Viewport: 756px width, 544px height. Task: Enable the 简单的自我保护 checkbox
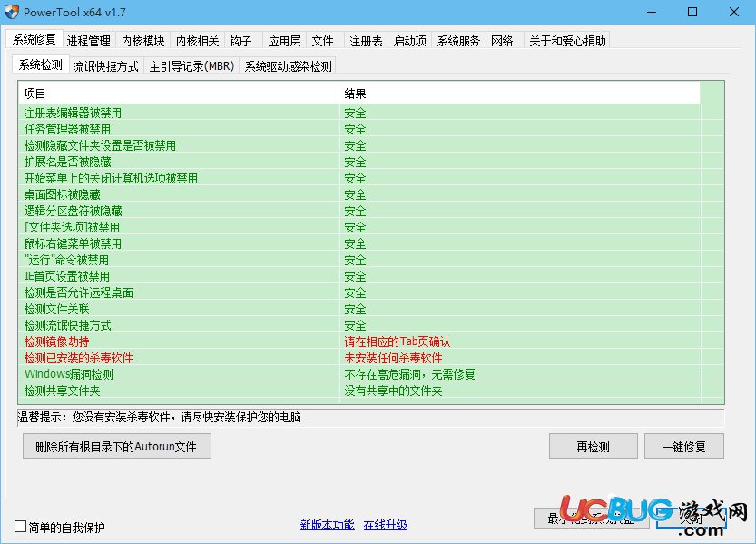(20, 526)
